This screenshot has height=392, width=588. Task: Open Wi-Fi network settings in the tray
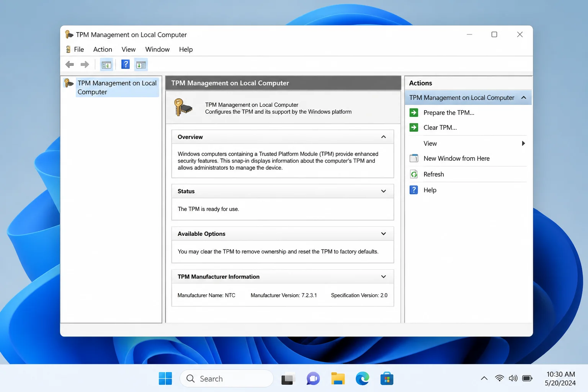pos(499,378)
